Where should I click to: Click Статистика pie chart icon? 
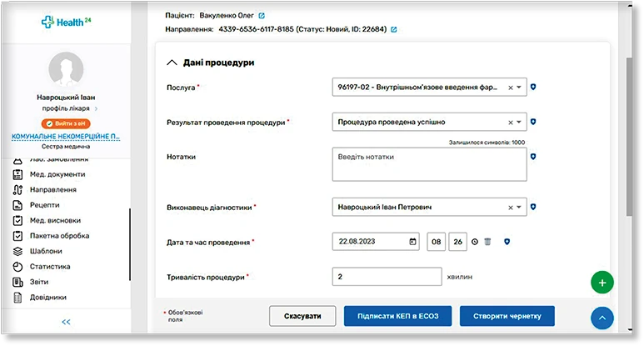tap(17, 267)
